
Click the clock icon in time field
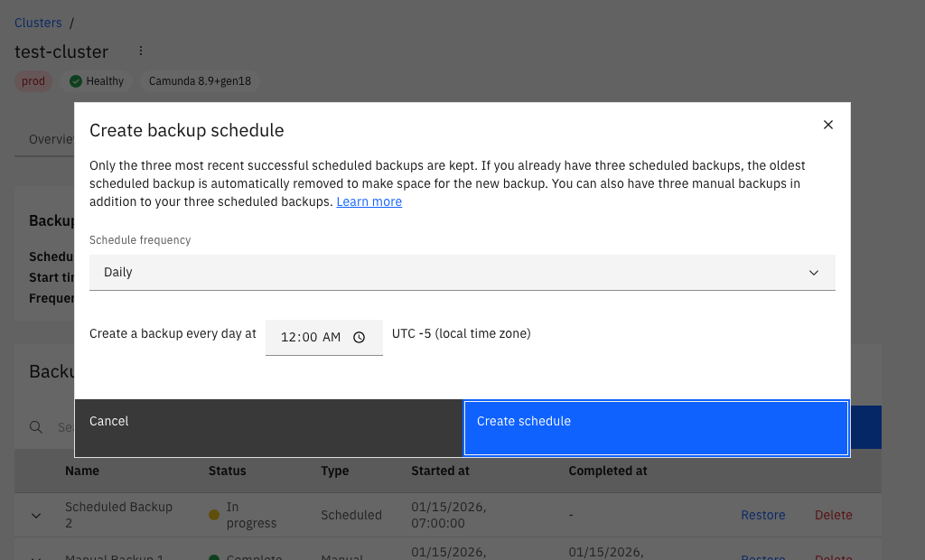(x=359, y=337)
